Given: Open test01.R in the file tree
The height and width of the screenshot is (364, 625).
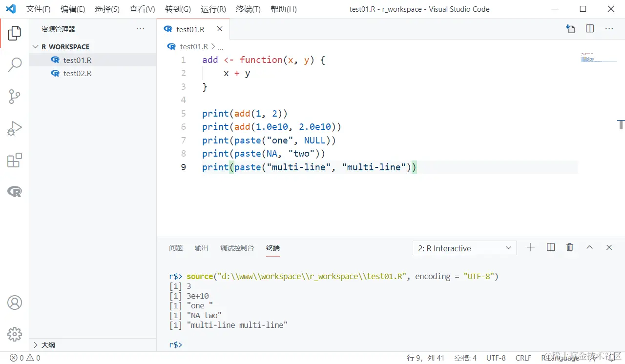Looking at the screenshot, I should (93, 60).
